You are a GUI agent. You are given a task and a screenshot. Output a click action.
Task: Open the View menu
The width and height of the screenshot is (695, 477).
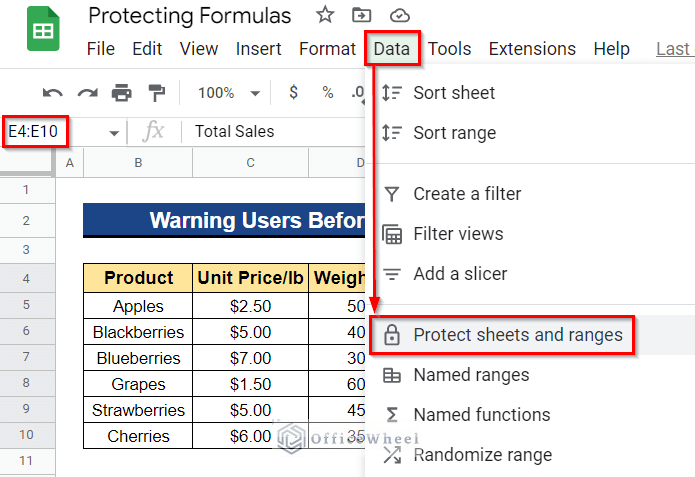199,49
